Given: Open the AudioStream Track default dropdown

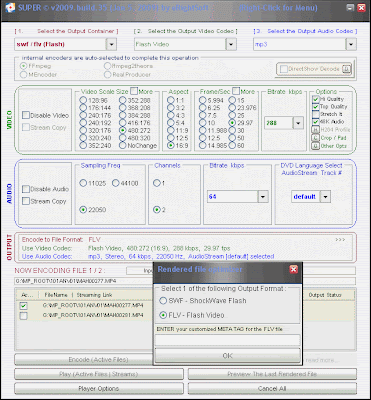Looking at the screenshot, I should (x=325, y=197).
